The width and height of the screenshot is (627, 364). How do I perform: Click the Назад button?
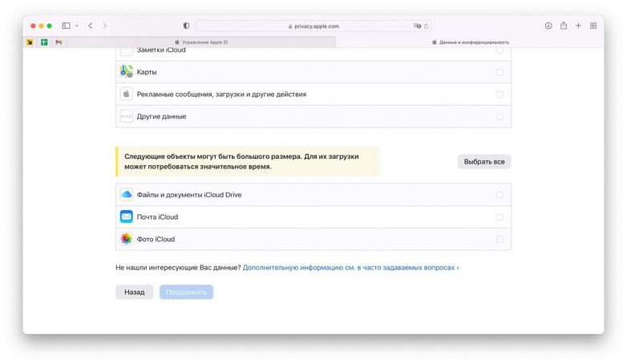[x=134, y=292]
